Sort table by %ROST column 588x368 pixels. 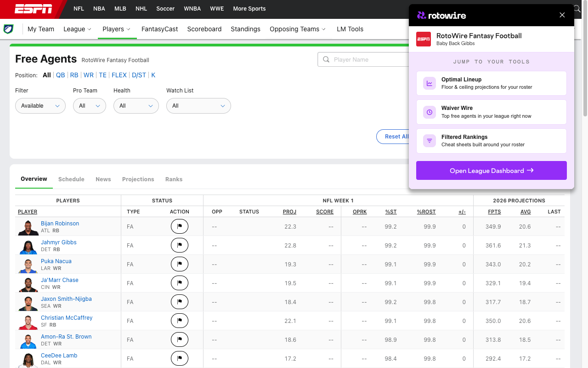point(426,212)
